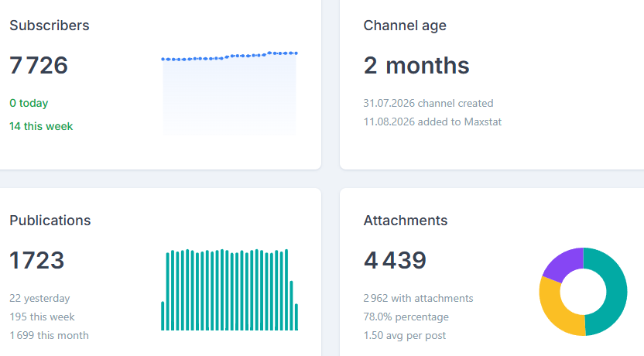Click the '22 yesterday' publications stat
644x356 pixels.
tap(39, 298)
